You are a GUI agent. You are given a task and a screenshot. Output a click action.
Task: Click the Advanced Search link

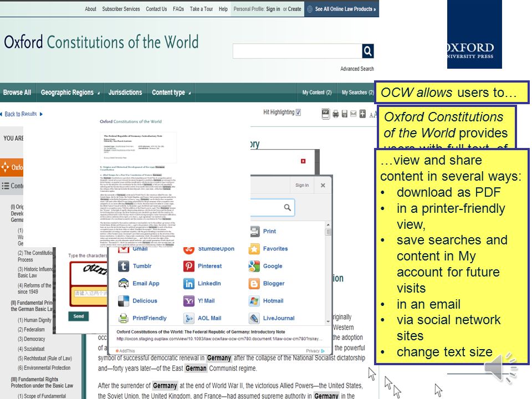357,69
